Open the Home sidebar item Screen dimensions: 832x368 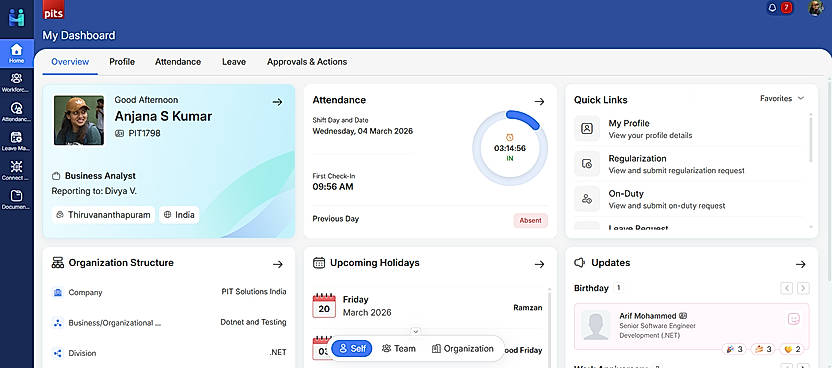click(x=16, y=54)
